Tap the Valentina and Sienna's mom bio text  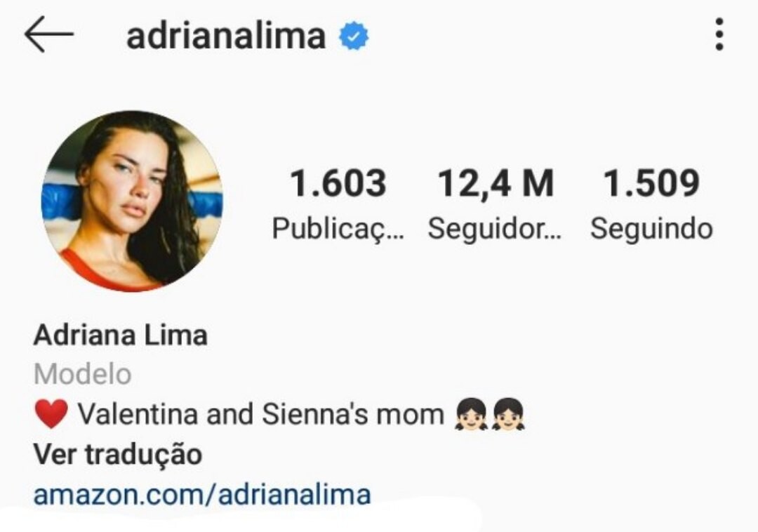pyautogui.click(x=261, y=415)
